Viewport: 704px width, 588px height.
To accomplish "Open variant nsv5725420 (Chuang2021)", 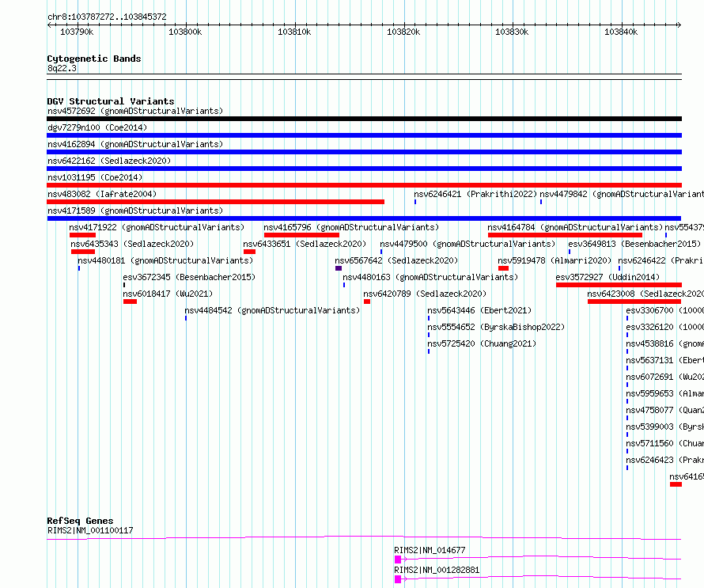I will click(482, 343).
